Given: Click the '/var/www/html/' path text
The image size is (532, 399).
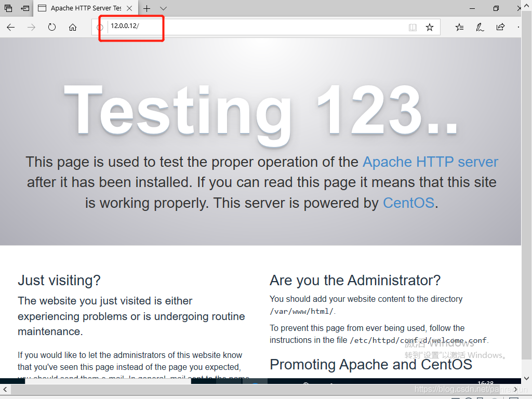Looking at the screenshot, I should coord(302,312).
